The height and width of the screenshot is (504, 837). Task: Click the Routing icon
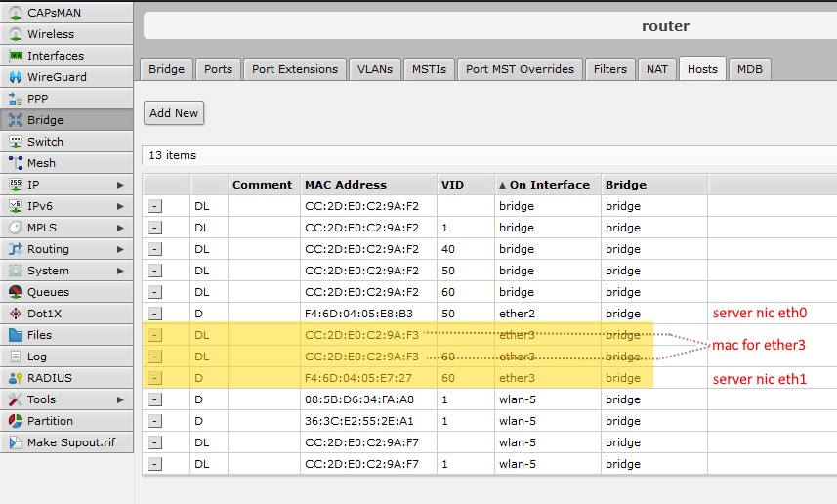16,249
